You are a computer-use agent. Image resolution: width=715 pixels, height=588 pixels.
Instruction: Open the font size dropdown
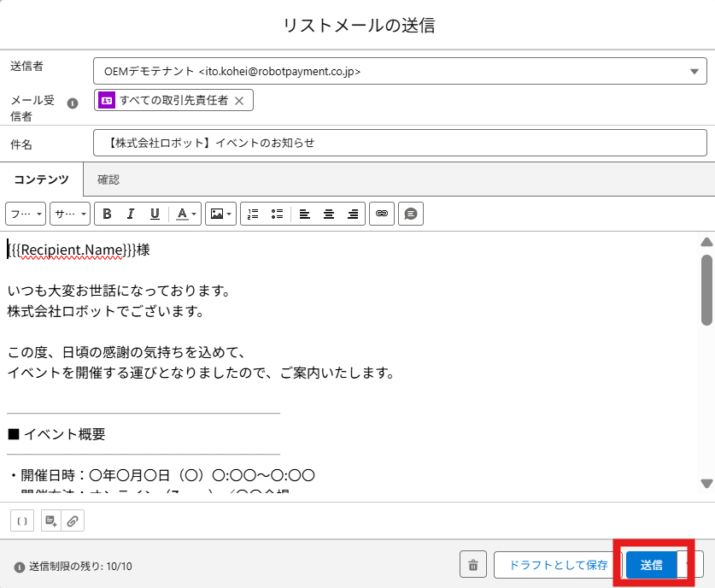[x=69, y=214]
